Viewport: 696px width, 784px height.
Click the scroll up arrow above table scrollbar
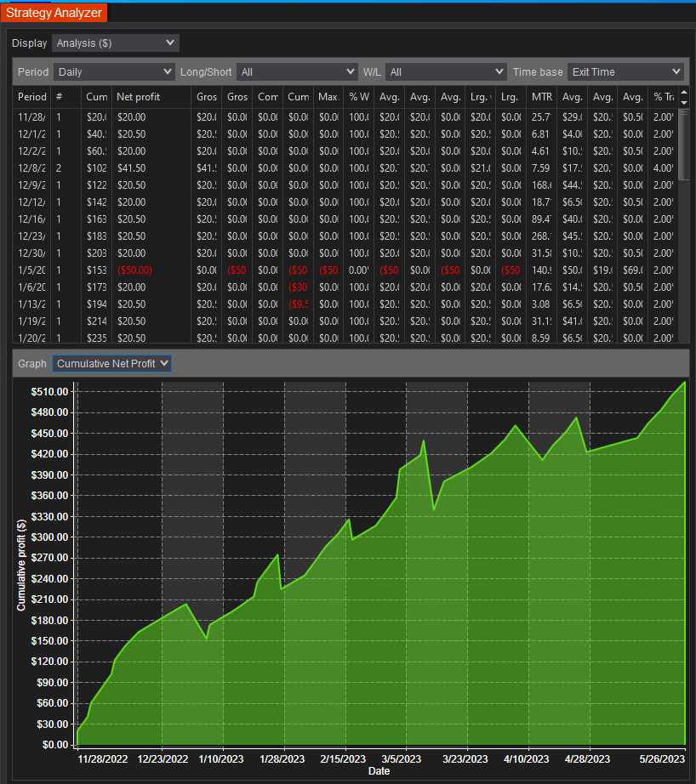coord(683,92)
